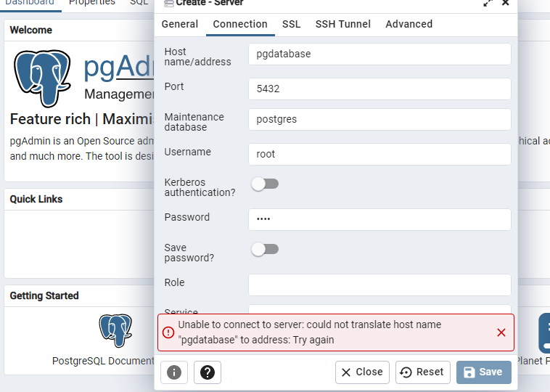Screen dimensions: 550x392
Task: Toggle Kerberos authentication switch
Action: pyautogui.click(x=265, y=184)
